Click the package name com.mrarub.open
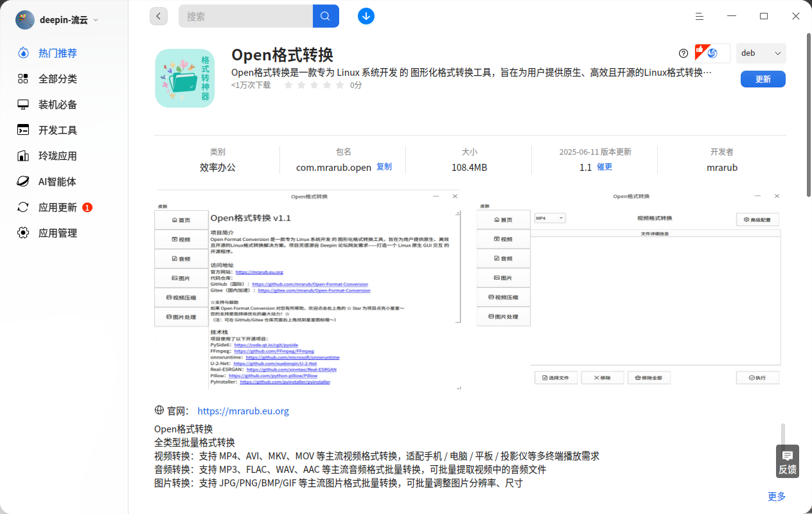This screenshot has height=514, width=812. 334,168
